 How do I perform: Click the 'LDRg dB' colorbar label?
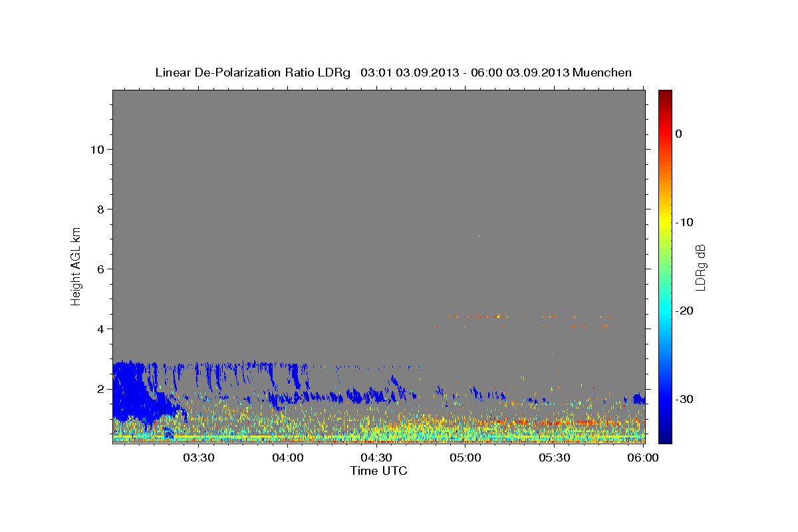tap(700, 267)
